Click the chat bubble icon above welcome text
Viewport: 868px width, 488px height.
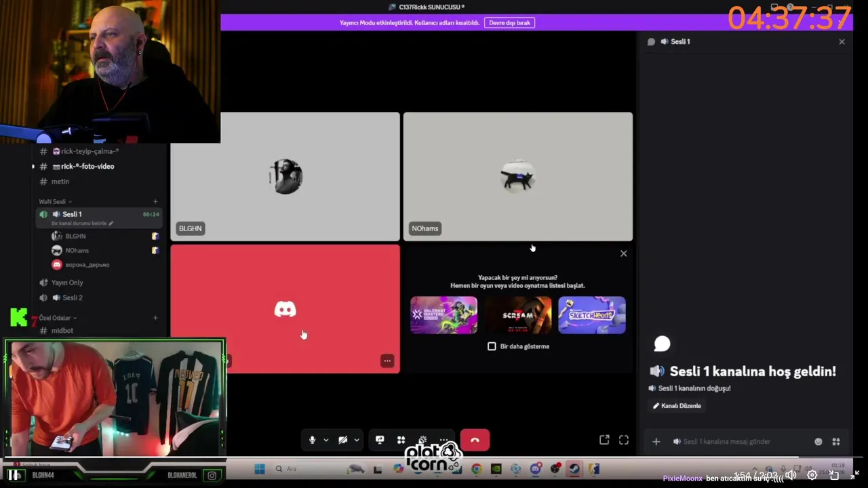click(662, 344)
